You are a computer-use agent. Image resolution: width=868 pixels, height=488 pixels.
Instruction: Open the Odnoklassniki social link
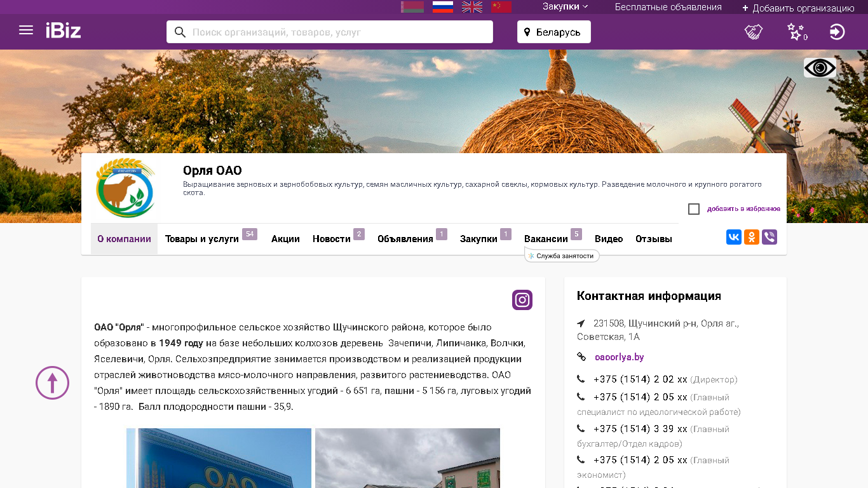[x=752, y=237]
